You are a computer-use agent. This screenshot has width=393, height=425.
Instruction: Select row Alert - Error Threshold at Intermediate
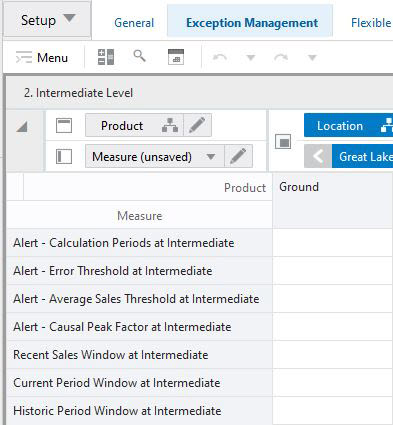click(139, 271)
